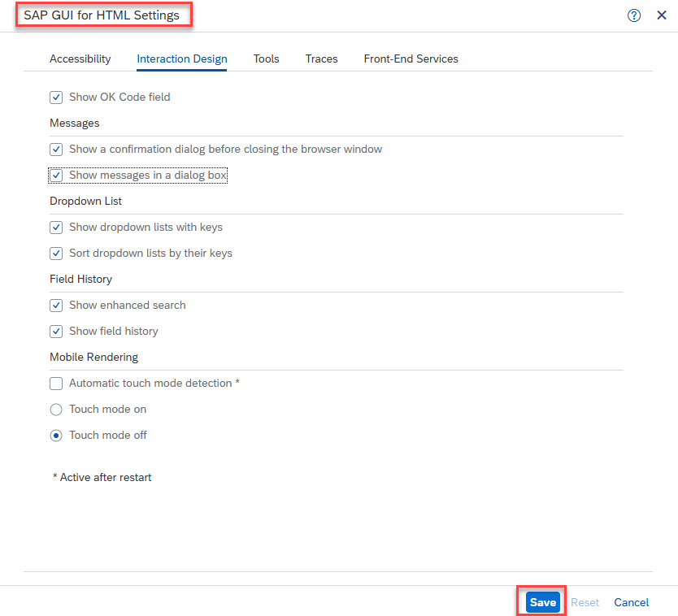This screenshot has width=678, height=616.
Task: Select the Touch mode off radio button
Action: 56,436
